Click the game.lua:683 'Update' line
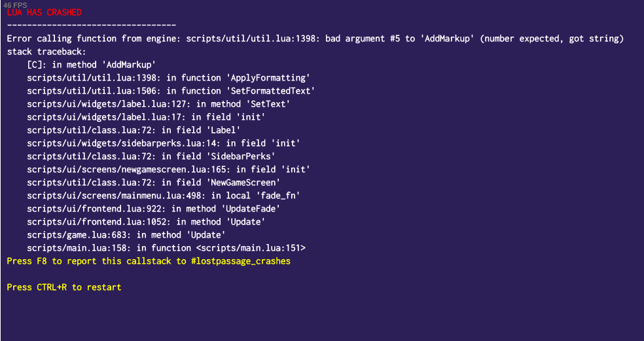This screenshot has height=341, width=644. coord(126,235)
